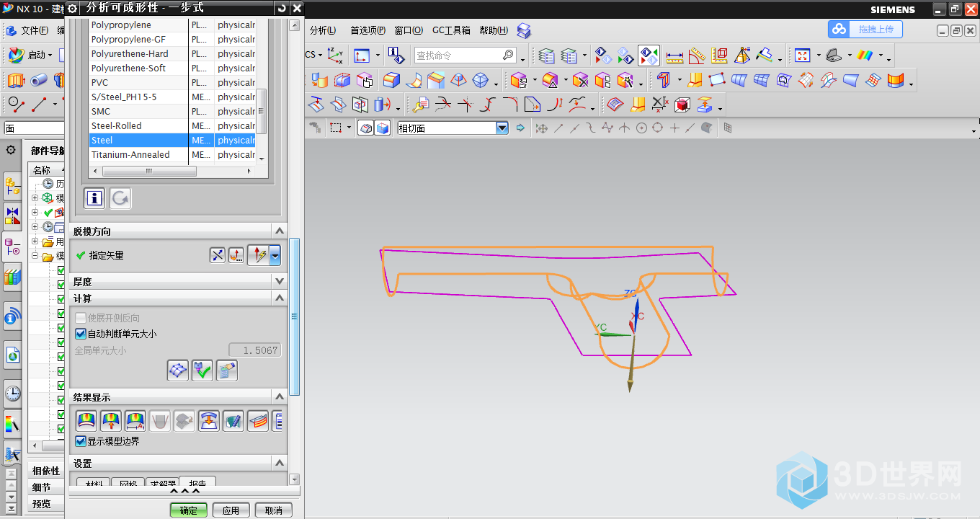Open the 分析 menu

323,30
